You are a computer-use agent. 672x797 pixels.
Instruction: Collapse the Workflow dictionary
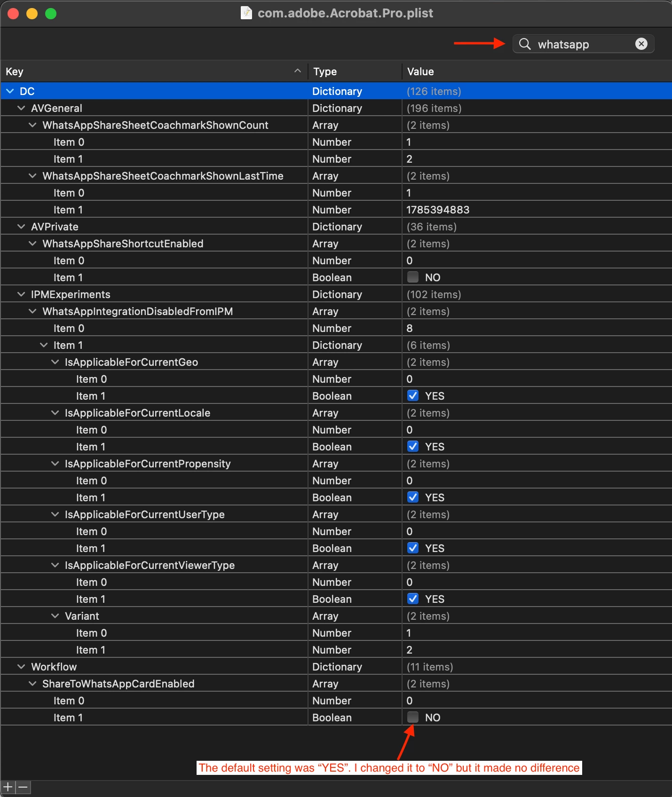coord(21,667)
